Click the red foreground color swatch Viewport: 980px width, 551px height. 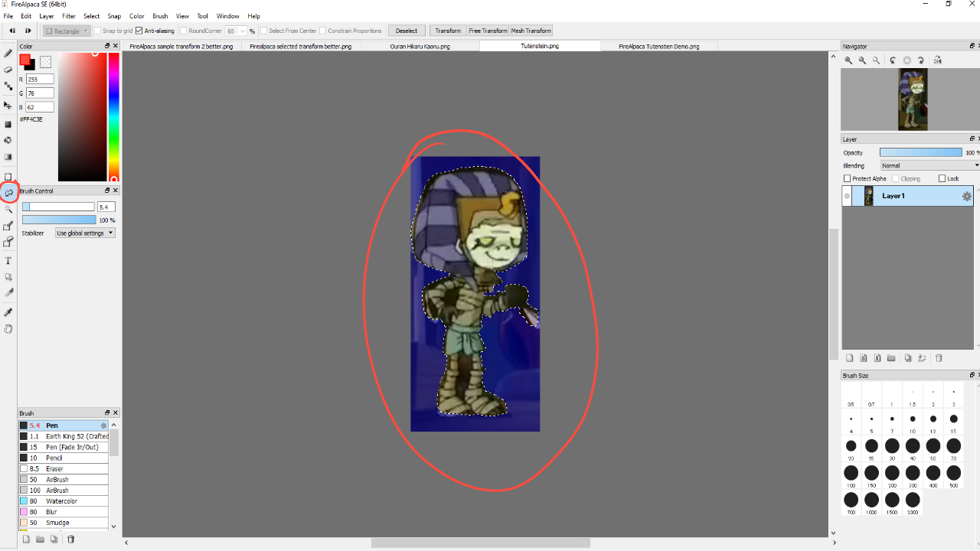(x=25, y=60)
